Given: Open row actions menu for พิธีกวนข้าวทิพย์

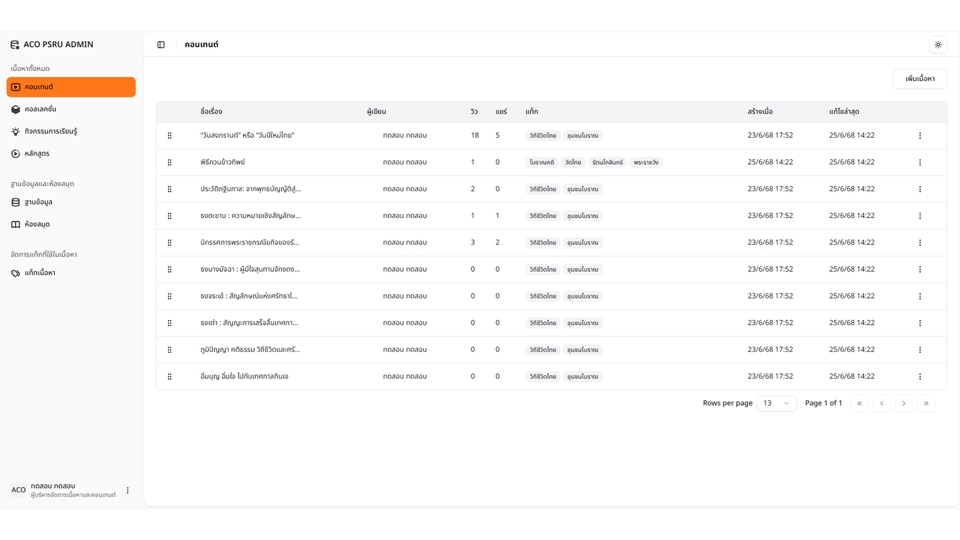Looking at the screenshot, I should [x=920, y=162].
